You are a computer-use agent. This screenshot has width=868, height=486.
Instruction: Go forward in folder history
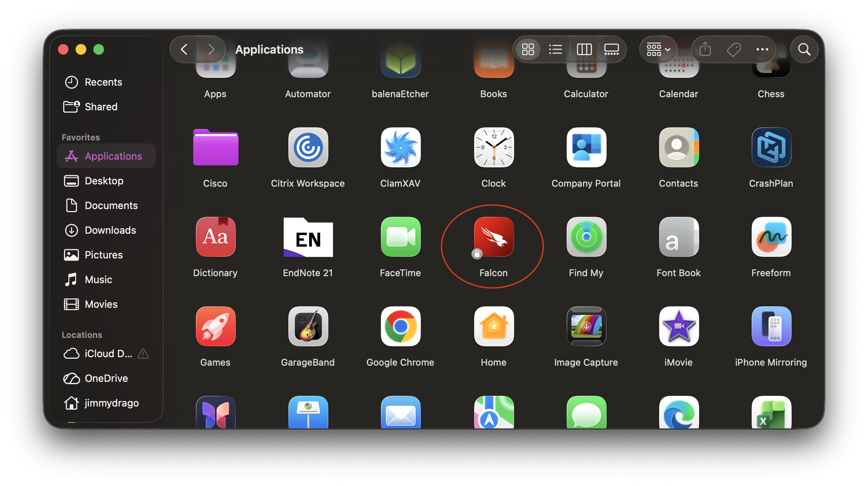[211, 49]
